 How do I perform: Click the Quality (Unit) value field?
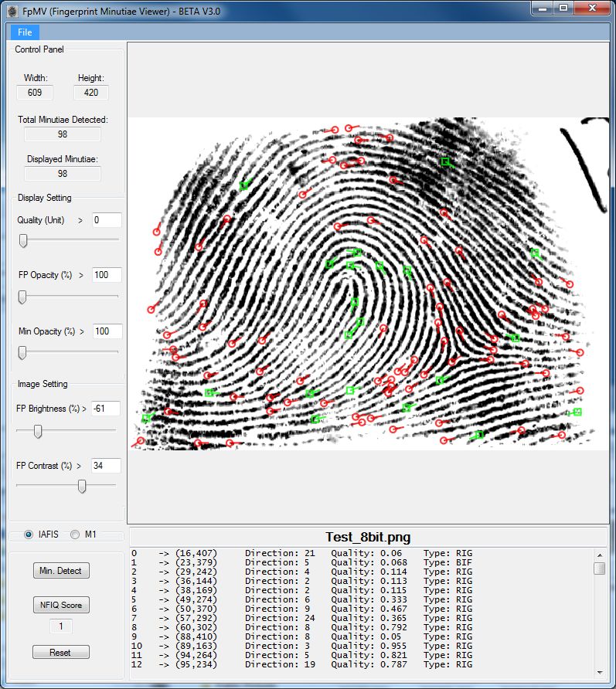pos(106,220)
